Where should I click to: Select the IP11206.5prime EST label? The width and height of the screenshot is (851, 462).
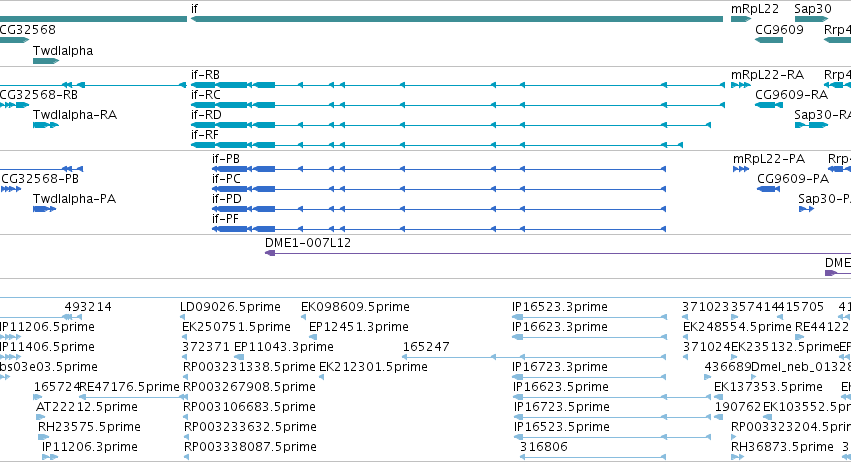[x=47, y=327]
